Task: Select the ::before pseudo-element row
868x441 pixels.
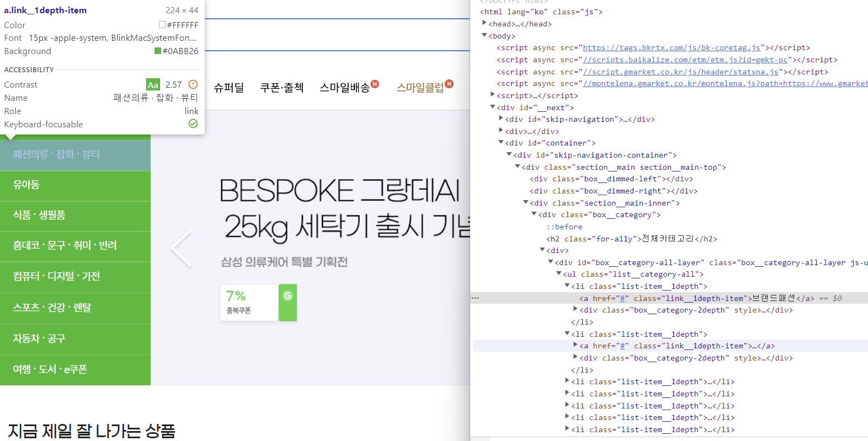Action: click(565, 227)
